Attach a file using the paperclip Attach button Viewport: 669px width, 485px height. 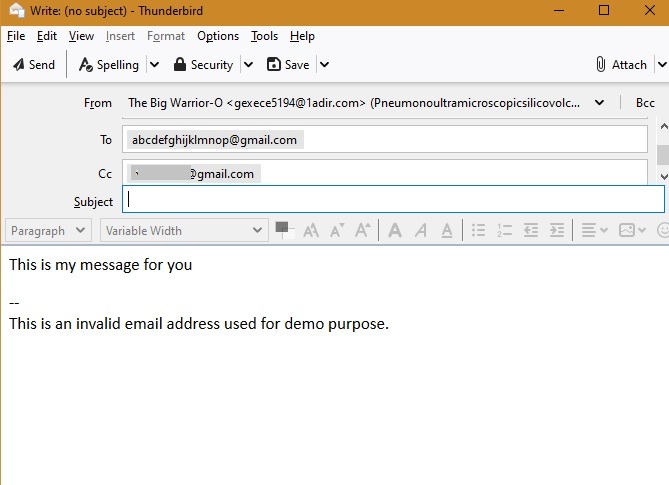point(622,65)
